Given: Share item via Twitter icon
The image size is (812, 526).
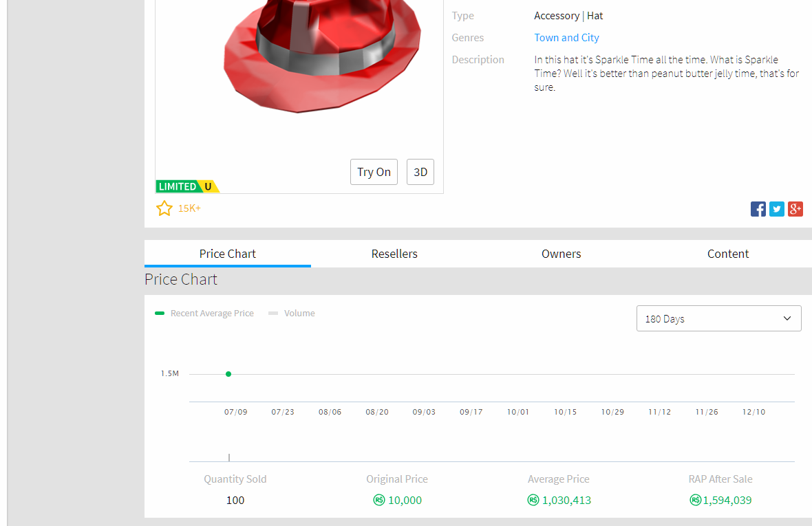Looking at the screenshot, I should tap(777, 209).
